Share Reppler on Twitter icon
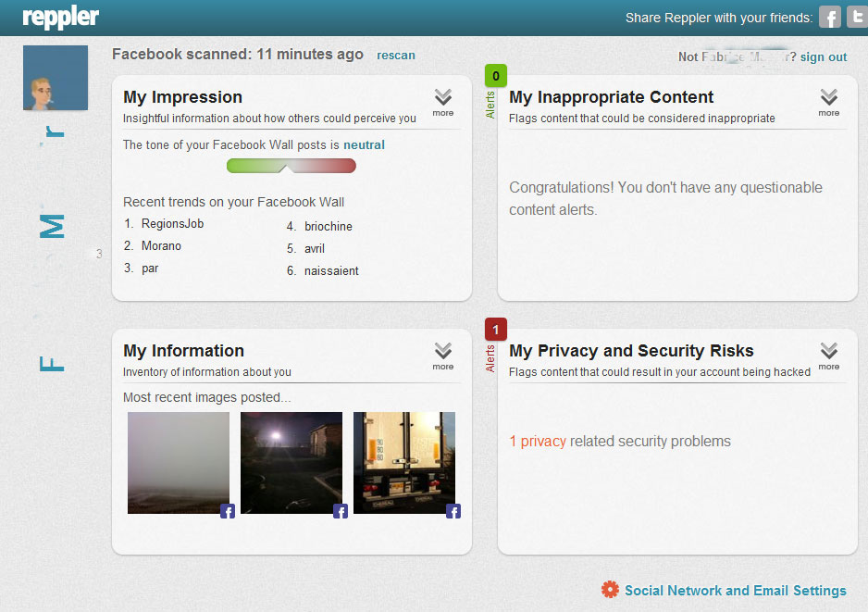Image resolution: width=868 pixels, height=612 pixels. tap(858, 17)
